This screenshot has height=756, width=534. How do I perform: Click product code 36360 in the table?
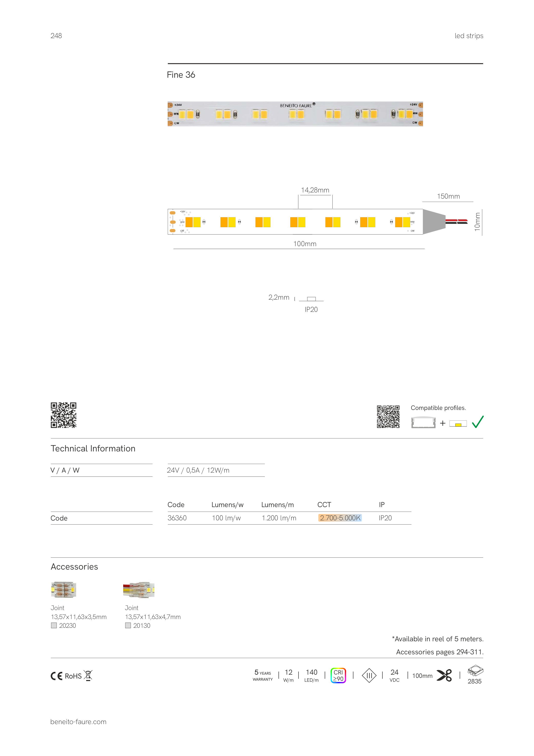tap(177, 518)
